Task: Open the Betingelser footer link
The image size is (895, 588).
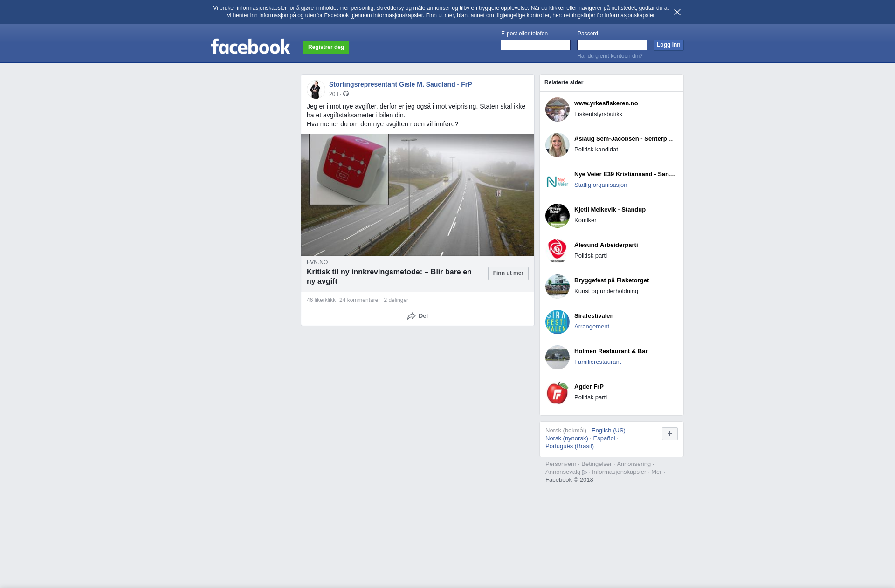Action: coord(596,464)
